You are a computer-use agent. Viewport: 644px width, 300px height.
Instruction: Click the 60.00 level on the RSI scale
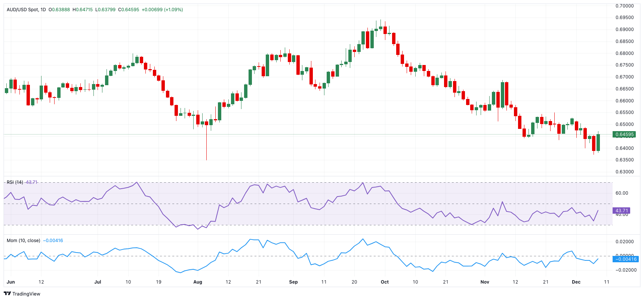[622, 193]
